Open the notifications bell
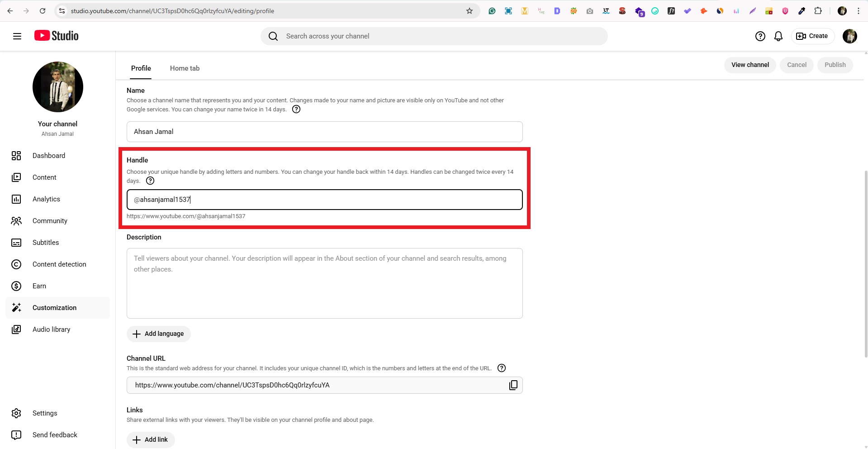Viewport: 868px width, 449px height. tap(778, 36)
